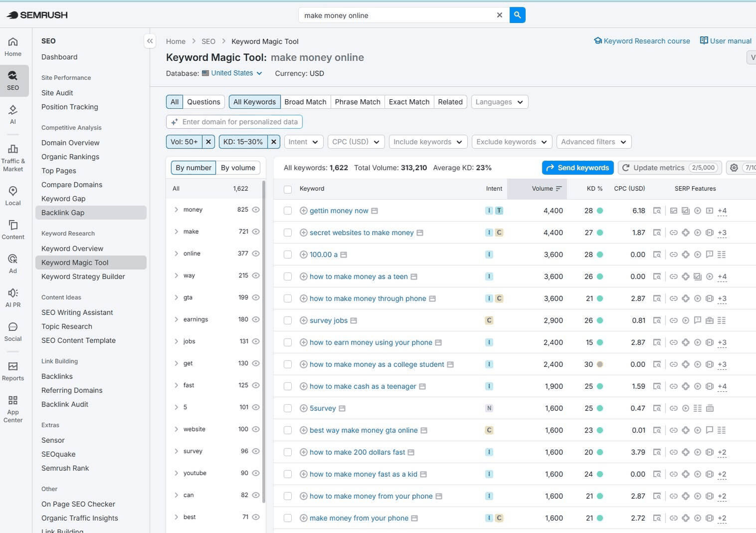Show +4 SERP features for 'gettin money now'
Image resolution: width=756 pixels, height=533 pixels.
click(x=722, y=211)
